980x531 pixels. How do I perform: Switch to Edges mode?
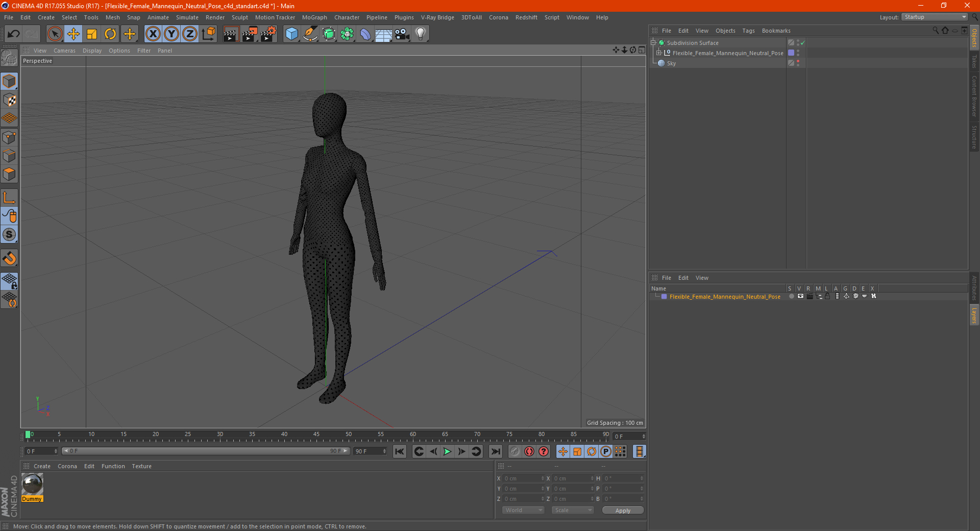tap(9, 156)
